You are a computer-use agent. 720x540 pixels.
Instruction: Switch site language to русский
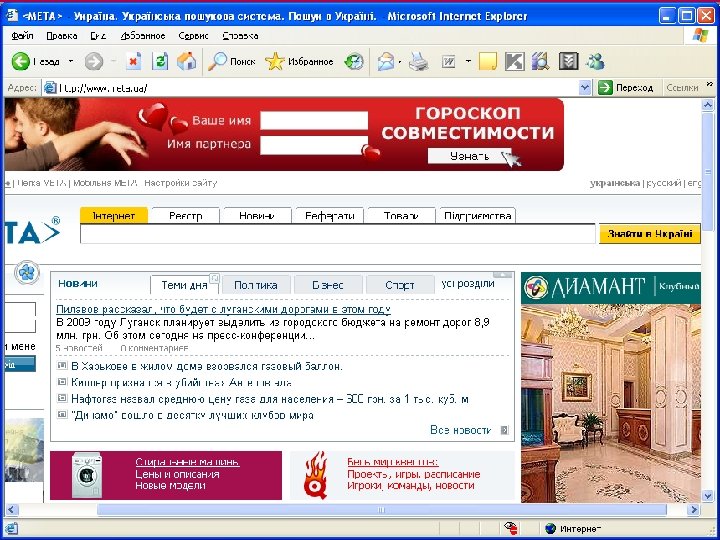click(664, 183)
